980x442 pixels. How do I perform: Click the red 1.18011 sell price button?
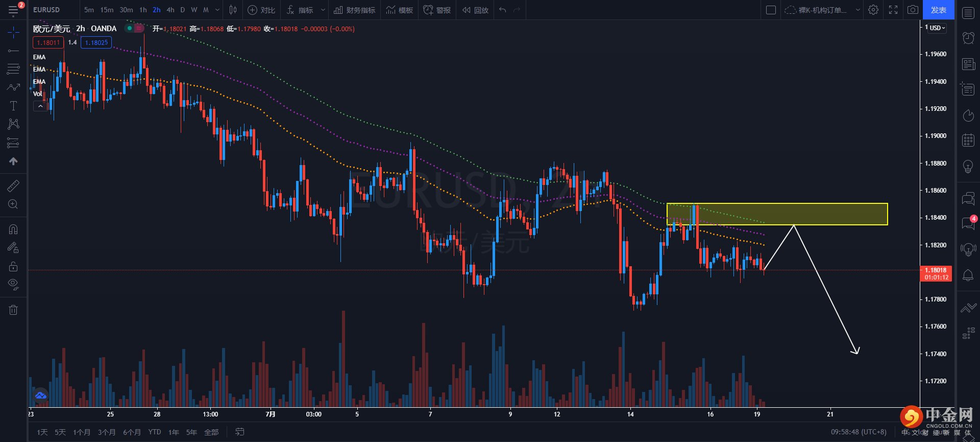tap(48, 43)
